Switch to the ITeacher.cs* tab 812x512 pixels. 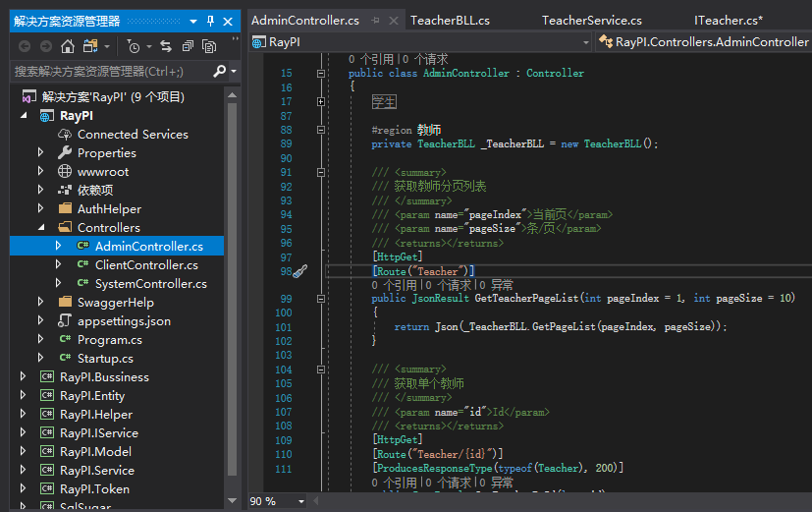click(729, 21)
